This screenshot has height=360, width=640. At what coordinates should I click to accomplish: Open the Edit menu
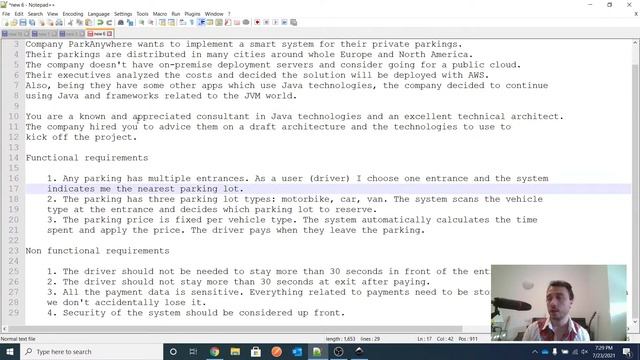click(19, 14)
